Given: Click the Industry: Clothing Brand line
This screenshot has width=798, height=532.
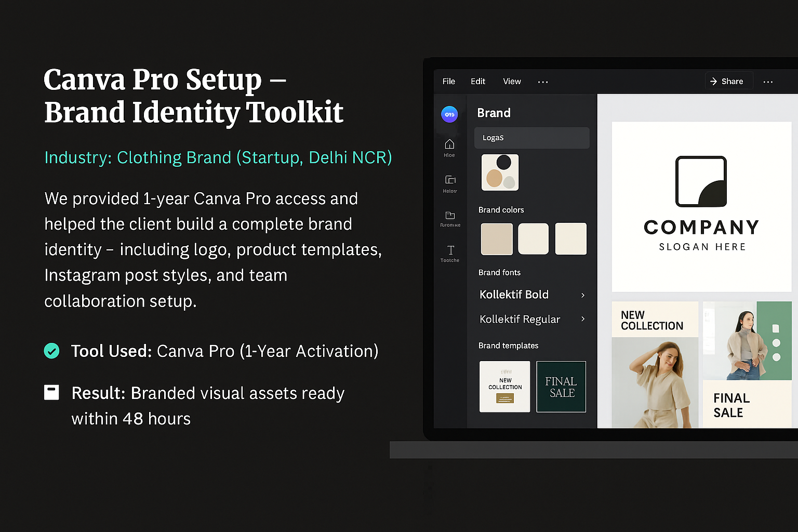Looking at the screenshot, I should [218, 157].
